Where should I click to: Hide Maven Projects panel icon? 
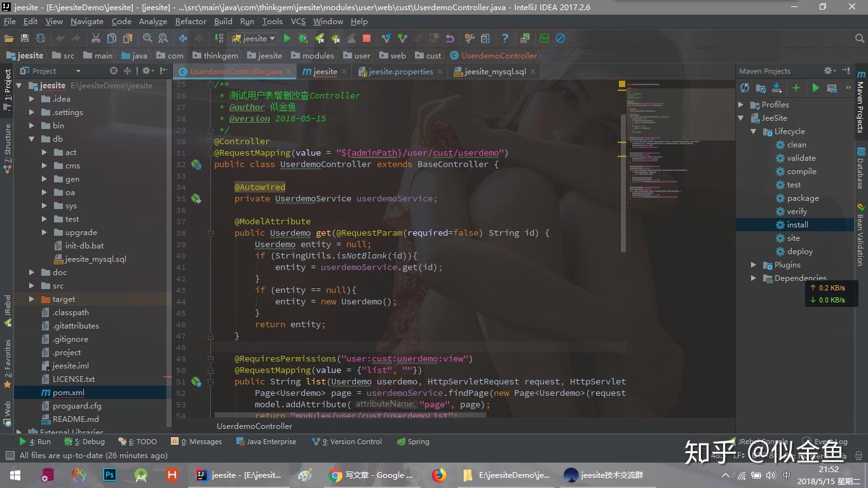click(x=846, y=71)
